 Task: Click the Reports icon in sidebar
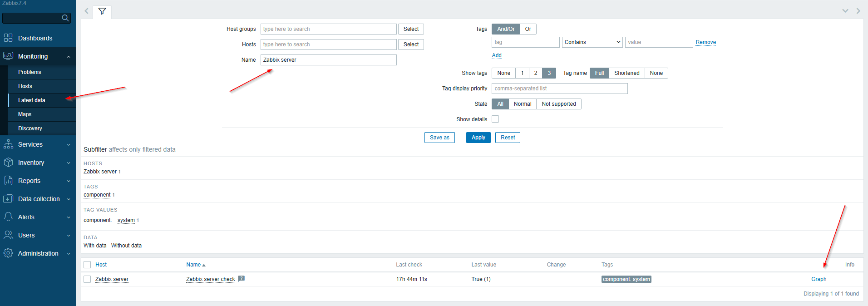point(8,181)
